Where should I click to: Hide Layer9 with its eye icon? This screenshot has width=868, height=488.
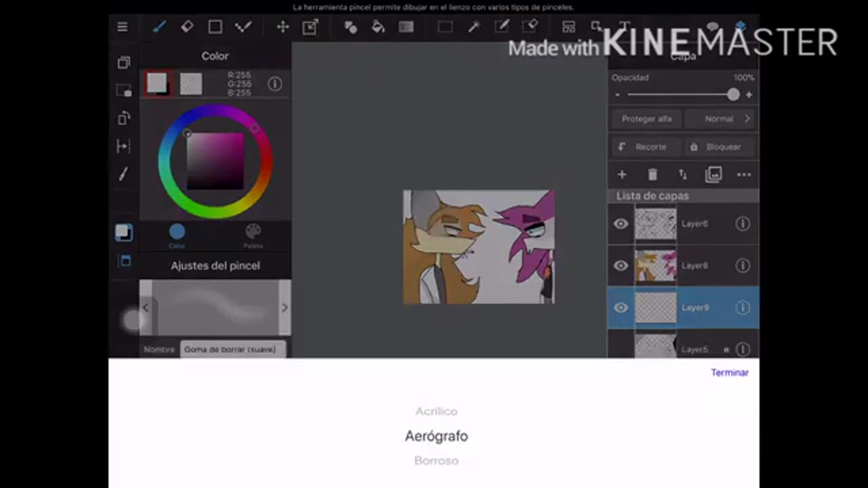[x=620, y=308]
